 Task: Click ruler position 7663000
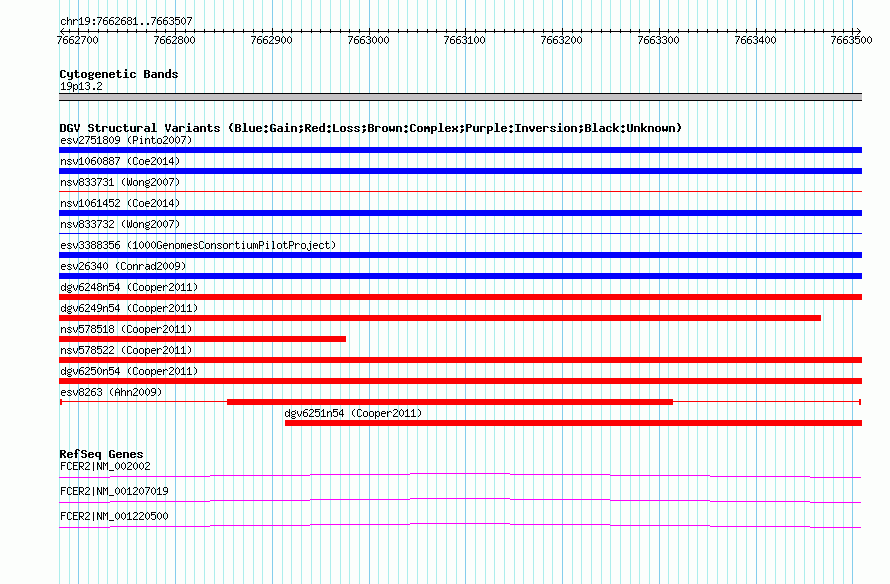(x=368, y=40)
